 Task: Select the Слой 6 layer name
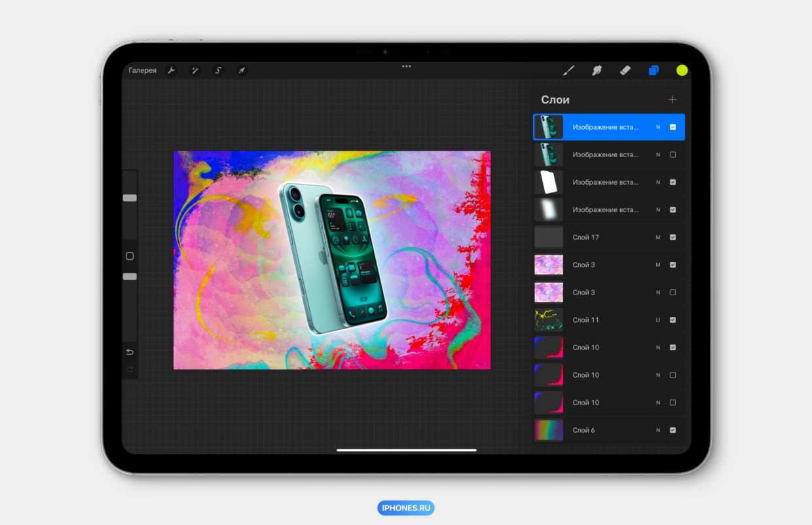(583, 429)
